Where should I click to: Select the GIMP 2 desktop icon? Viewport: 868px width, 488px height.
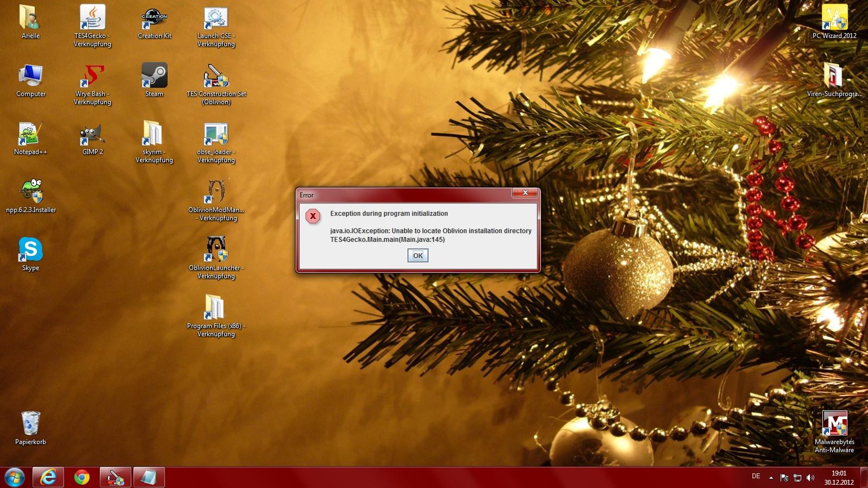(92, 135)
